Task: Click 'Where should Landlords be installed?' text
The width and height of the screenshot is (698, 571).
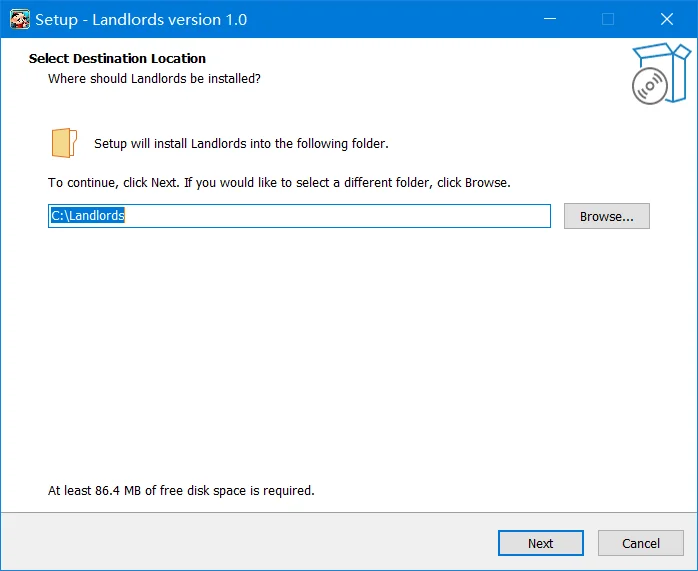Action: pos(154,78)
